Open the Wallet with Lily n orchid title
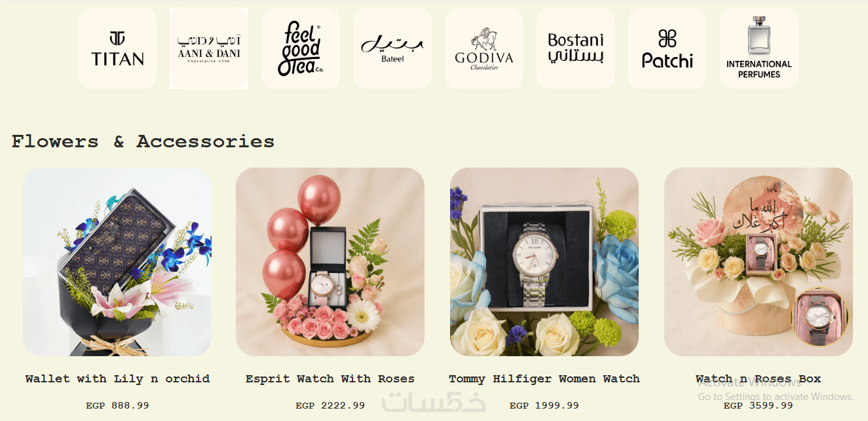The height and width of the screenshot is (421, 868). [x=118, y=378]
